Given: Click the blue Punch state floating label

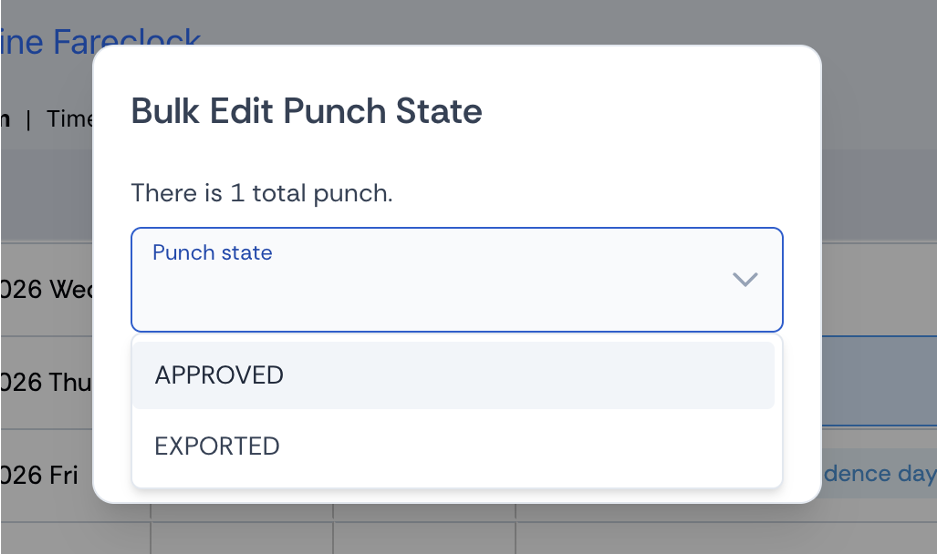Looking at the screenshot, I should coord(212,252).
